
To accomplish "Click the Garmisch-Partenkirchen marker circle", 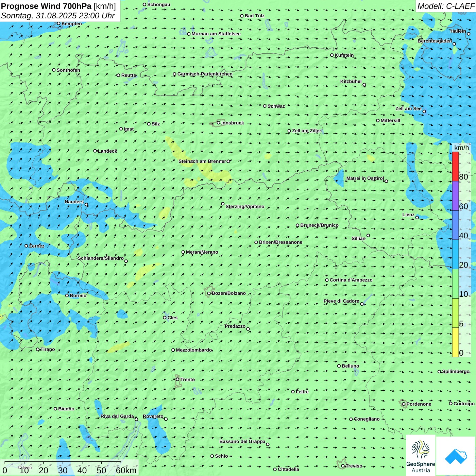I will [x=174, y=74].
